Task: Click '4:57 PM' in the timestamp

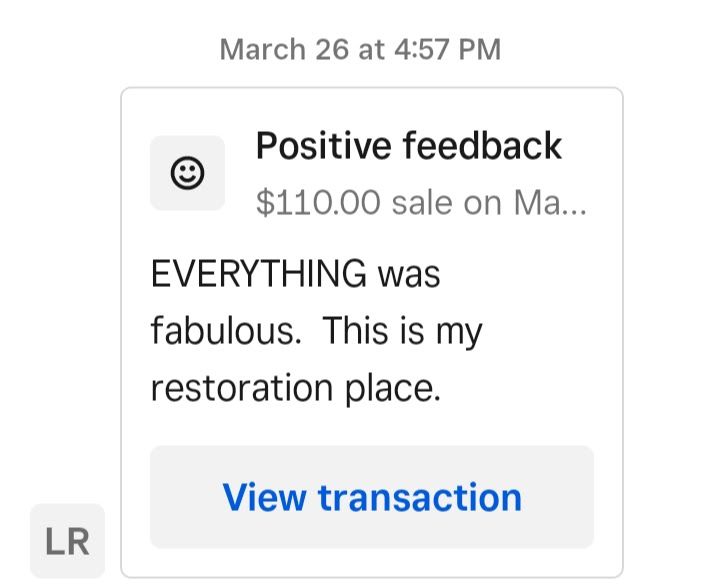Action: point(447,49)
